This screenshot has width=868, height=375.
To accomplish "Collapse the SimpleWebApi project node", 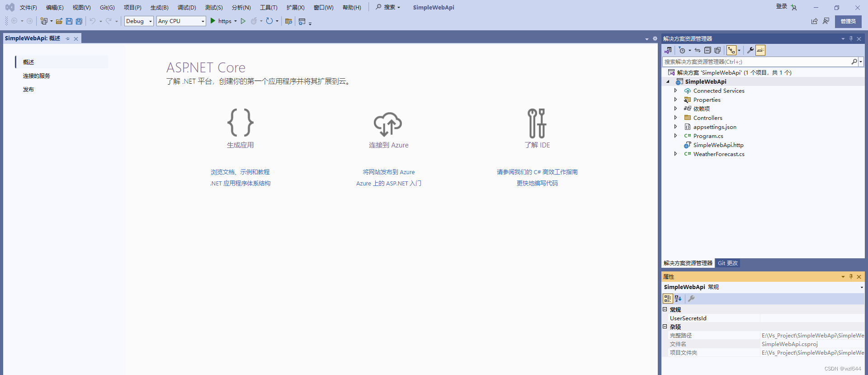I will 668,81.
